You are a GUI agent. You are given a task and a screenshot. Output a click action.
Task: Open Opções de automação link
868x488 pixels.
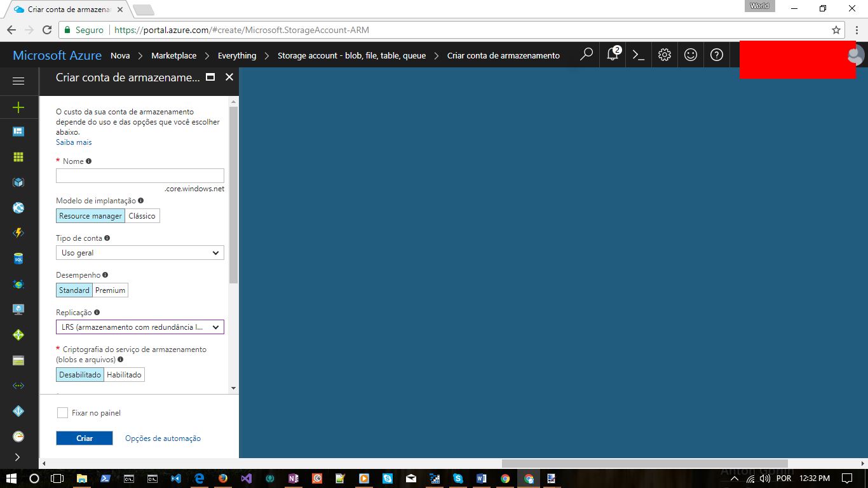pyautogui.click(x=163, y=438)
